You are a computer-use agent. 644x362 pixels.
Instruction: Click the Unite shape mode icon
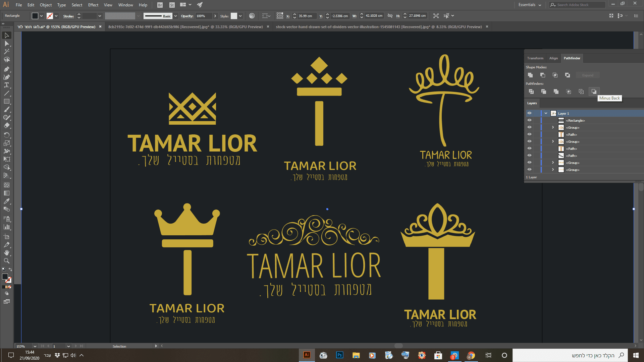coord(530,75)
